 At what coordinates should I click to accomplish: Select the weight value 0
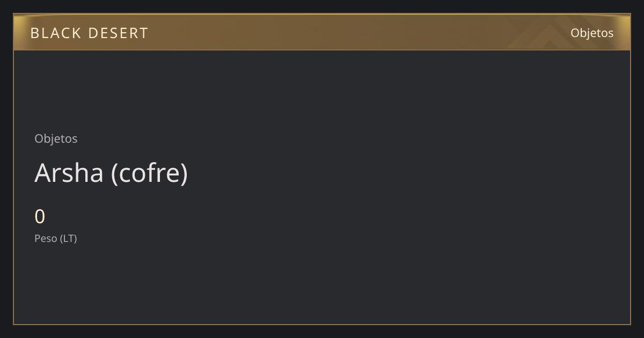coord(40,217)
